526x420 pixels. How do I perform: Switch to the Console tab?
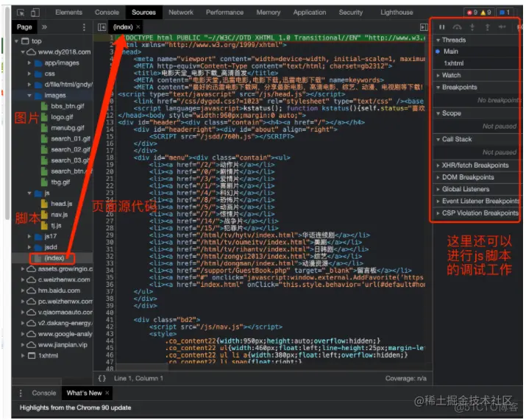pos(107,13)
